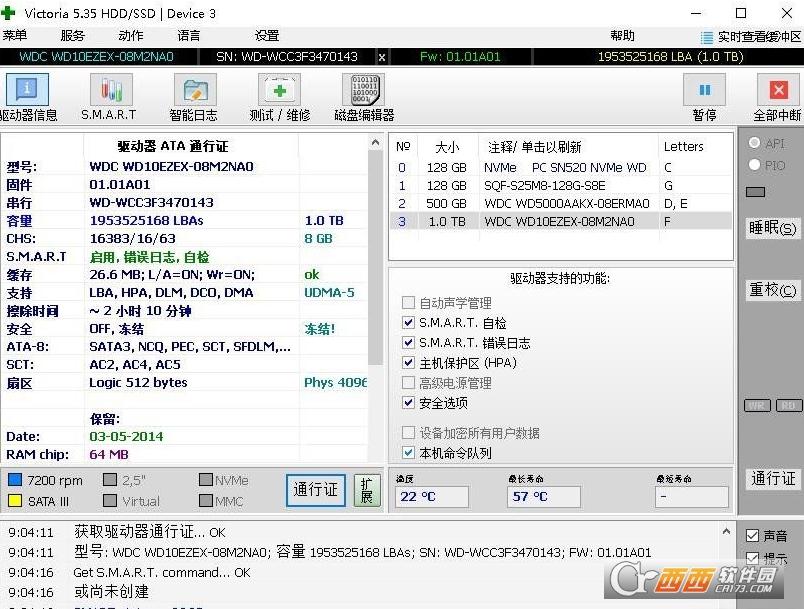The width and height of the screenshot is (804, 609).
Task: Select the API radio button
Action: pyautogui.click(x=754, y=143)
